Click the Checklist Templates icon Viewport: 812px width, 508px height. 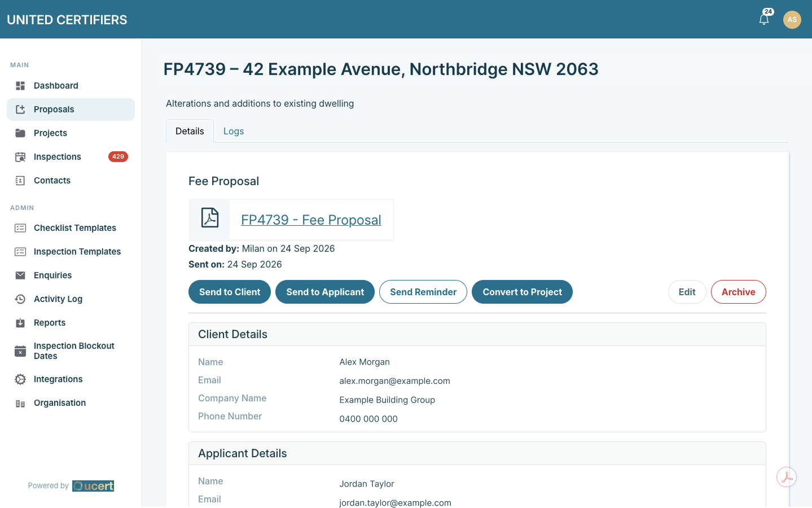(x=20, y=228)
